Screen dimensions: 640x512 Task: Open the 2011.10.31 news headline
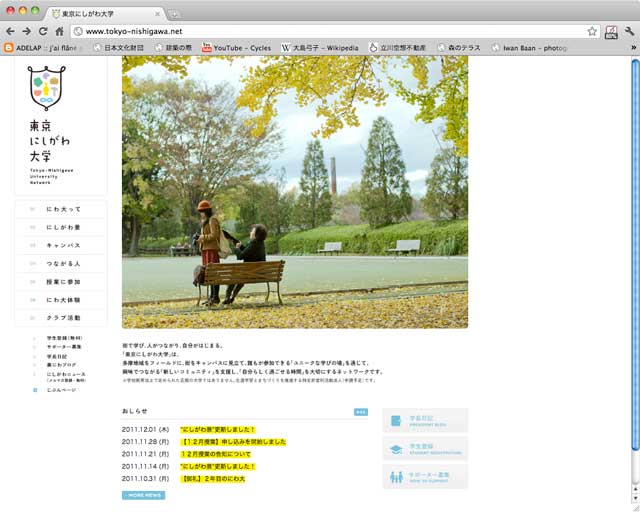(x=213, y=479)
